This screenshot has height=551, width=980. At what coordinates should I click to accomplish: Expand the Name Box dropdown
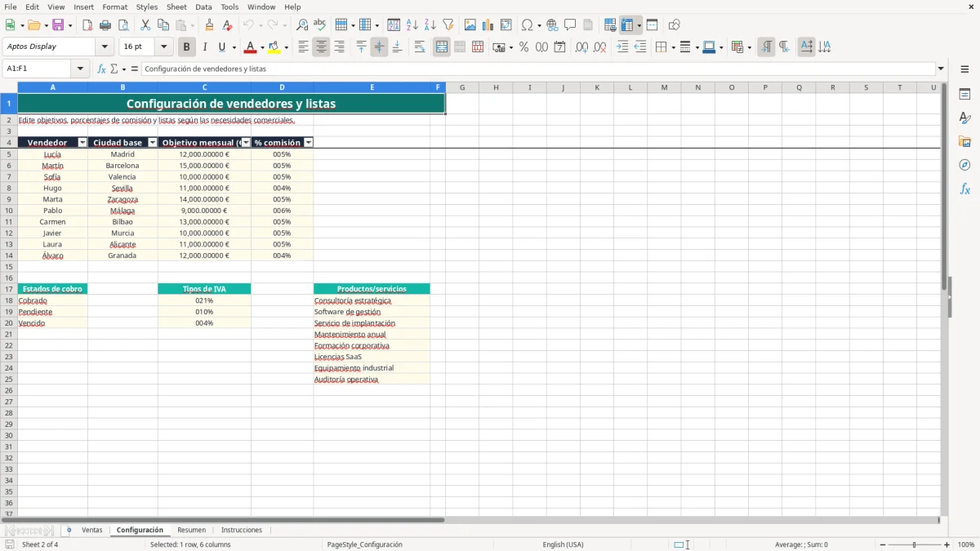click(x=80, y=69)
